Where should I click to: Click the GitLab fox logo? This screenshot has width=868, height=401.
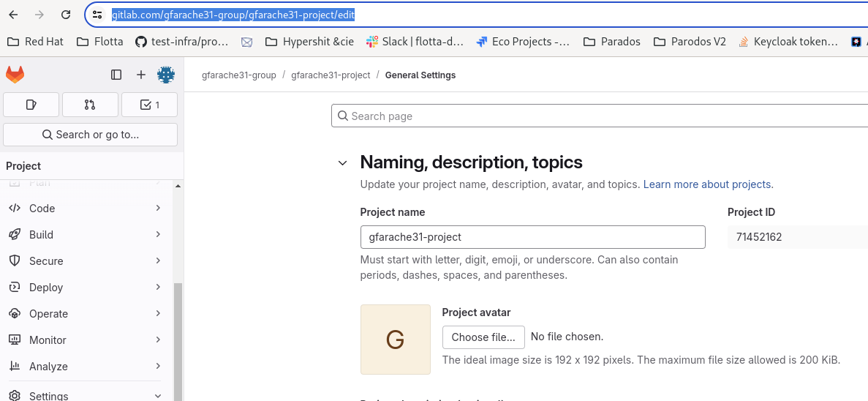coord(15,75)
